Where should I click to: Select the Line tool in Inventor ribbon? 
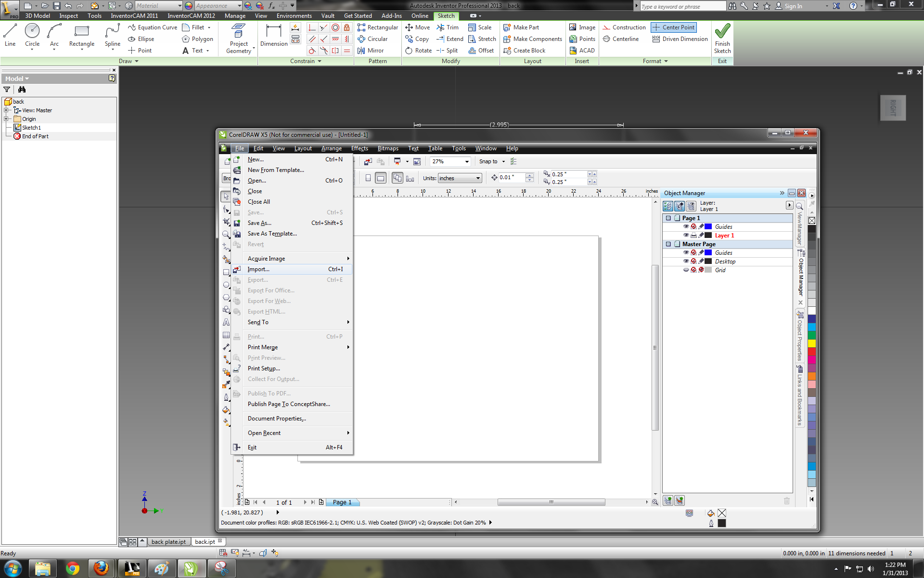[x=10, y=35]
